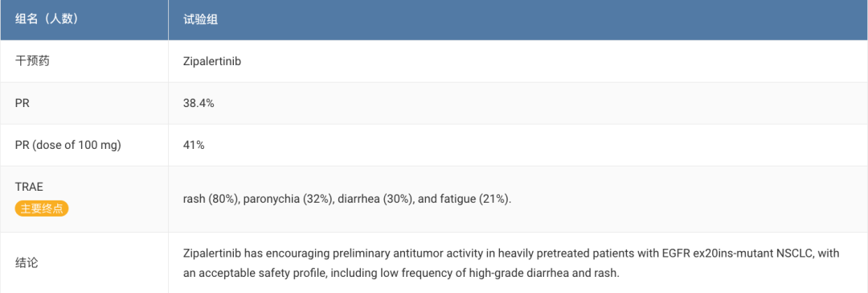Click the TRAE row label
868x293 pixels.
point(28,187)
